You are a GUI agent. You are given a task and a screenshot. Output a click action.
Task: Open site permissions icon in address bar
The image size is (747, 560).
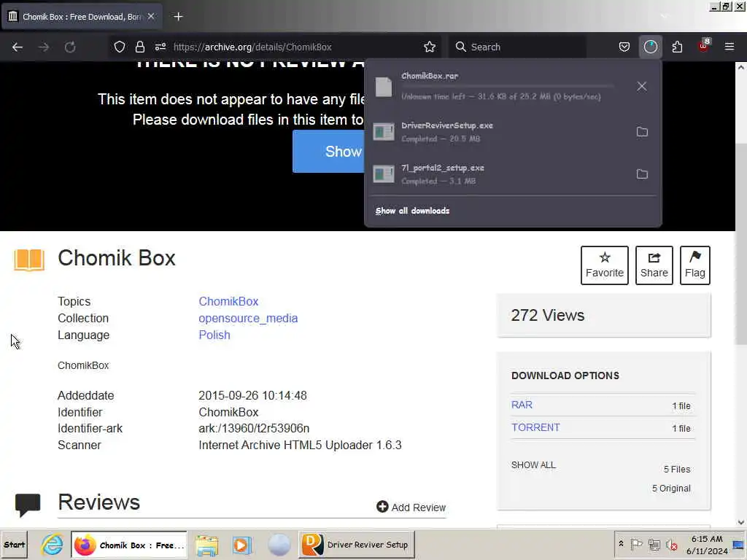[160, 47]
